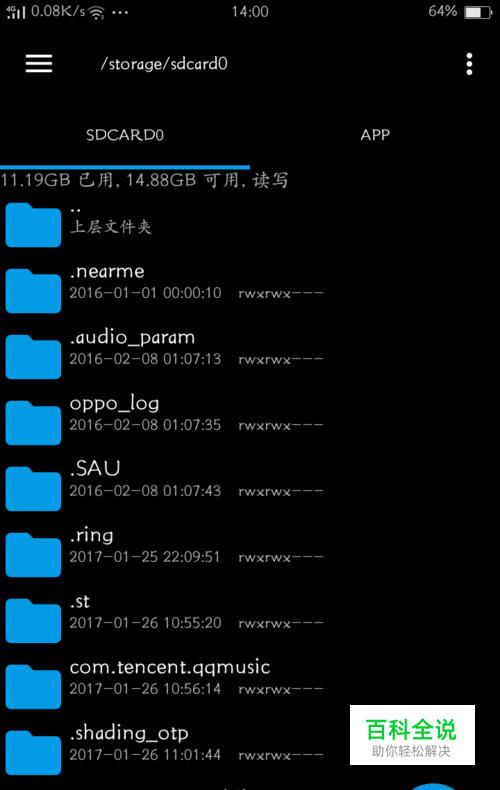The width and height of the screenshot is (500, 790).
Task: Tap the parent folder icon
Action: [33, 225]
